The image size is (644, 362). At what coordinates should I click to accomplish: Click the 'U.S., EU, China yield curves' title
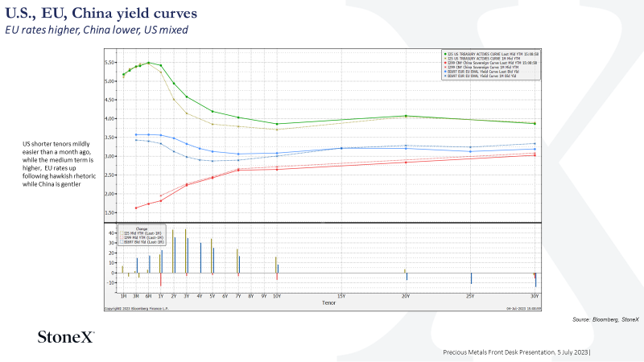pos(101,13)
